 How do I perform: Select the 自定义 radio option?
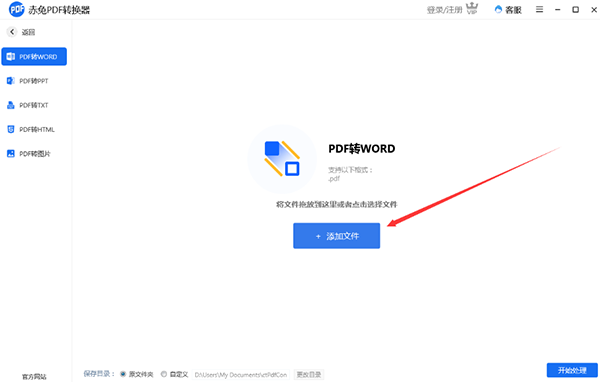coord(164,374)
